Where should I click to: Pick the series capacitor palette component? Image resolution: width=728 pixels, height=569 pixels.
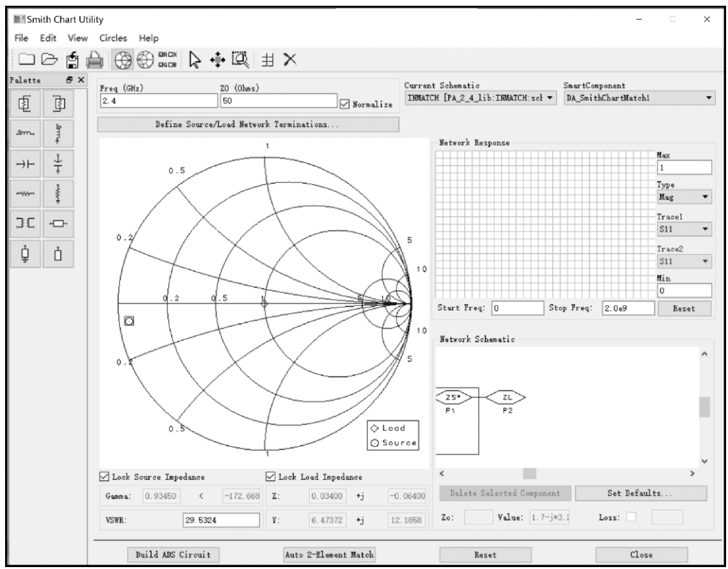(25, 163)
